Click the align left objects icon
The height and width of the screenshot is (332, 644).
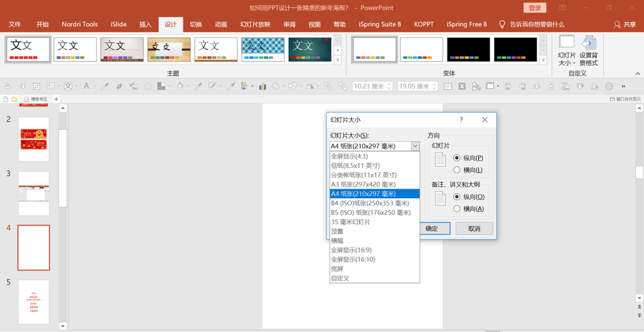(508, 87)
